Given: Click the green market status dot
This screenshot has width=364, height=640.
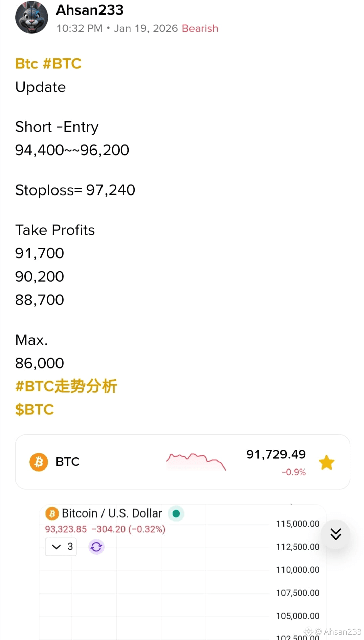Looking at the screenshot, I should coord(176,513).
